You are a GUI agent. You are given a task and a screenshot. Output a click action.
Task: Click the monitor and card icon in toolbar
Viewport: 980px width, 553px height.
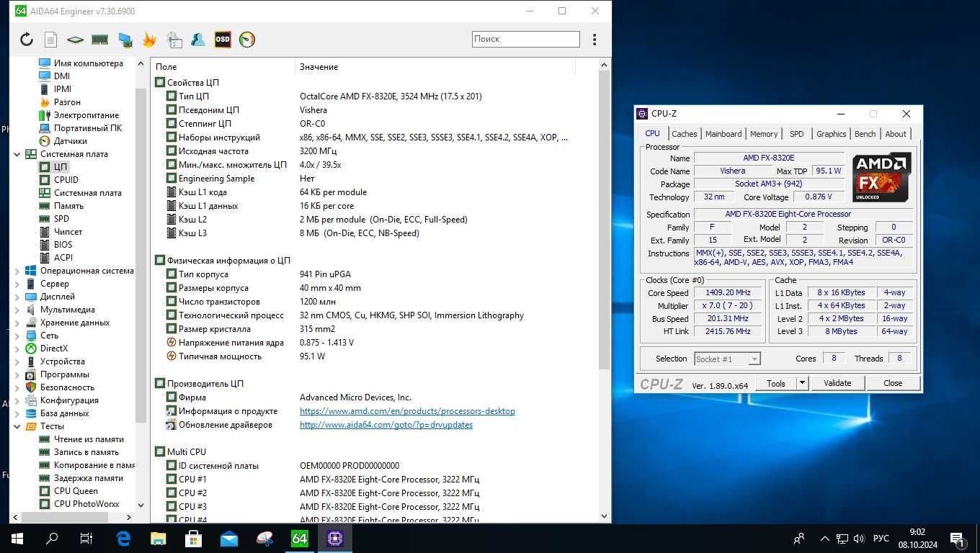tap(125, 40)
